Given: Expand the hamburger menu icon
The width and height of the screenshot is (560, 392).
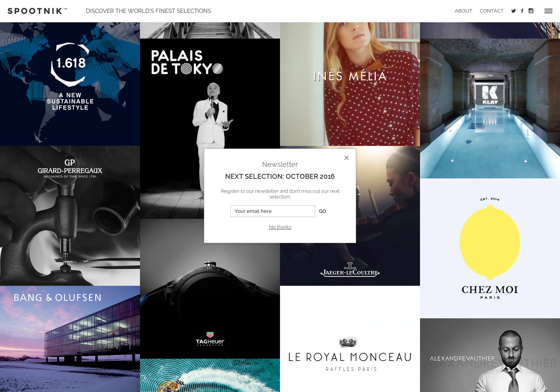Looking at the screenshot, I should point(548,11).
